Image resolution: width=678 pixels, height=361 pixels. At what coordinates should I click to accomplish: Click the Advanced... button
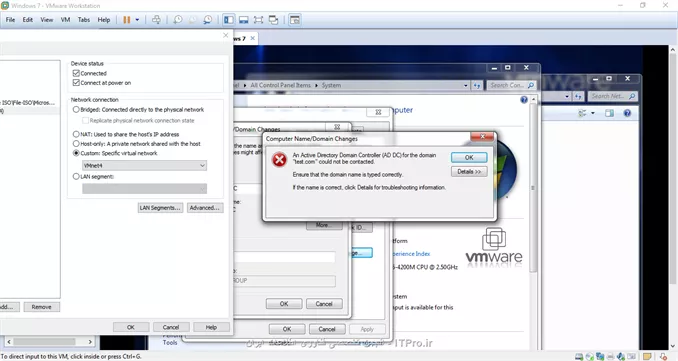pos(205,208)
